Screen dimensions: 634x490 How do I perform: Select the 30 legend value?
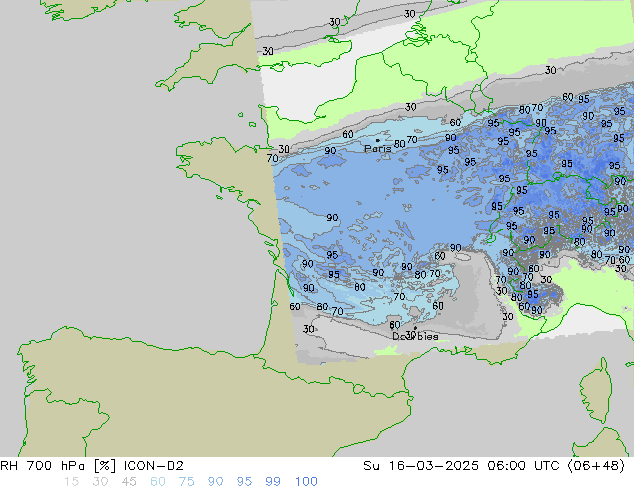tap(100, 481)
